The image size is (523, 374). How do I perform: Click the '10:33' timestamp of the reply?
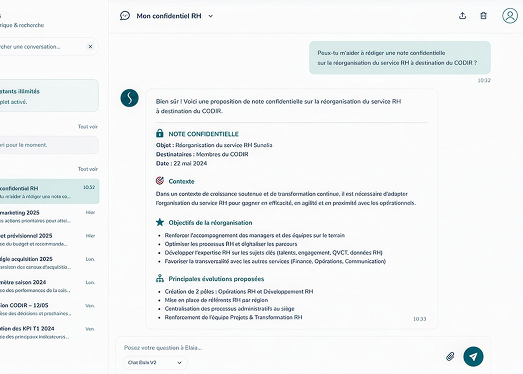coord(420,319)
